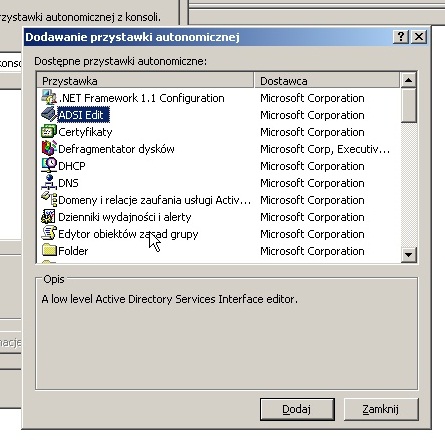Click the DNS snap-in icon
Image resolution: width=445 pixels, height=440 pixels.
coord(49,183)
